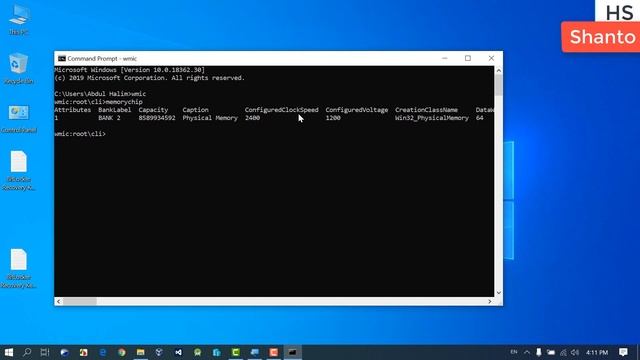Open the Windows Start menu

click(9, 352)
